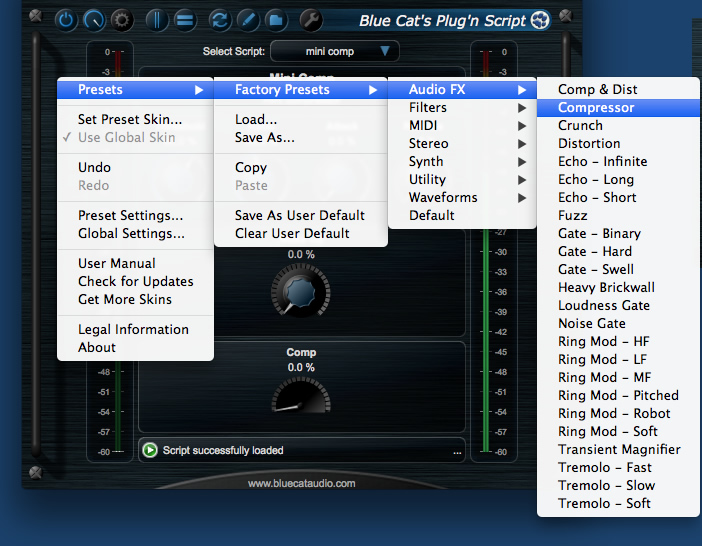
Task: Expand the MIDI submenu
Action: pyautogui.click(x=462, y=125)
